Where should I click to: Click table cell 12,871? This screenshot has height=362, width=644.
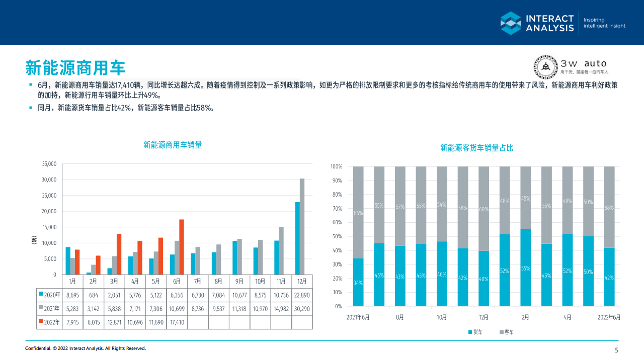tap(114, 322)
